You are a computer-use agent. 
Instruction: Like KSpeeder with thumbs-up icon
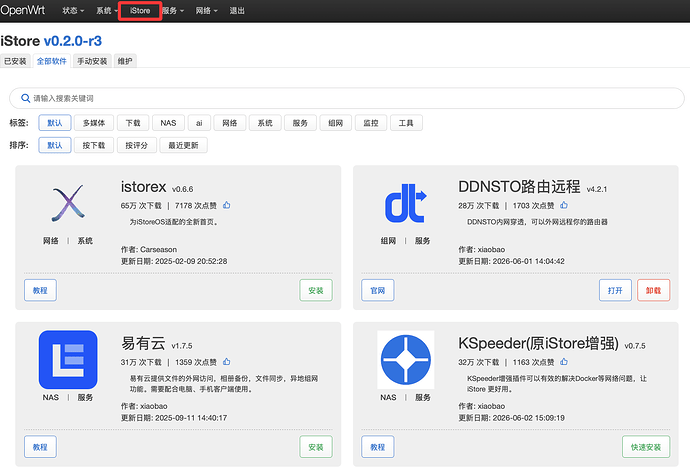tap(564, 362)
